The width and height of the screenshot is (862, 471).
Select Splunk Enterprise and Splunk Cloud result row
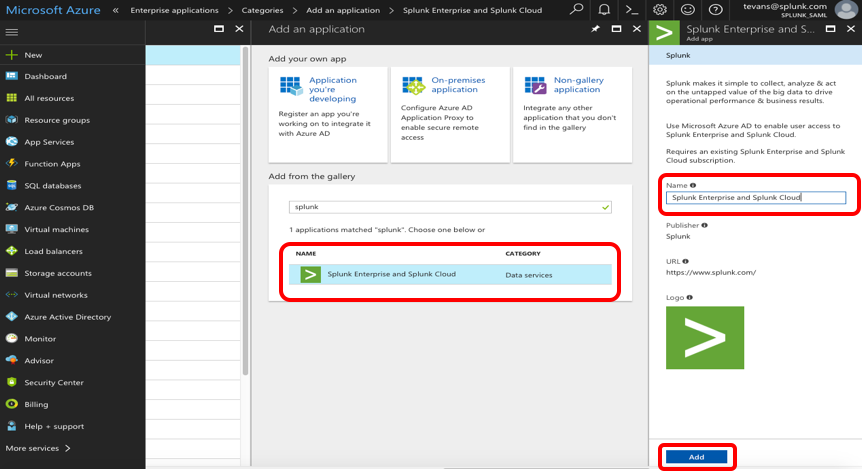point(450,274)
